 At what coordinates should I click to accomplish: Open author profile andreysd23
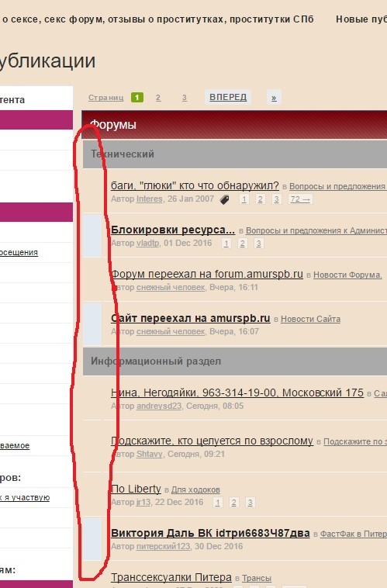pyautogui.click(x=159, y=406)
